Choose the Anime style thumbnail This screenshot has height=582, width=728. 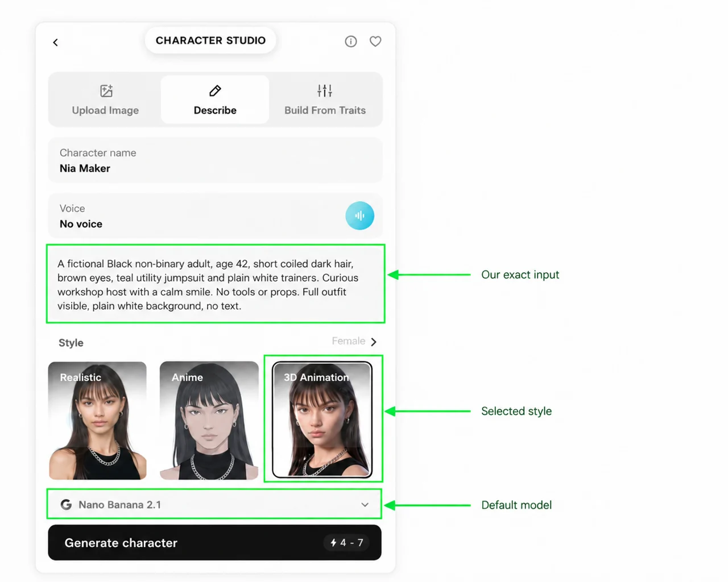click(209, 421)
